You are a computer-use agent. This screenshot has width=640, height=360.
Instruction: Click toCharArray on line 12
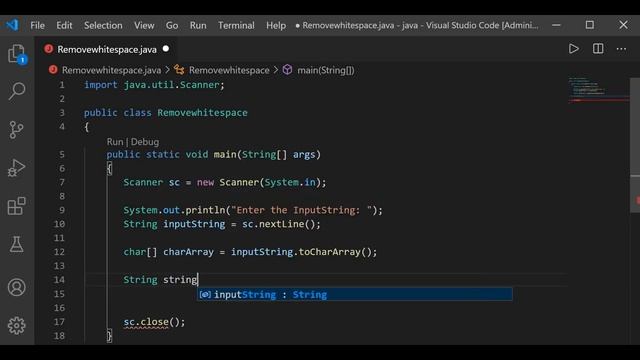coord(329,252)
